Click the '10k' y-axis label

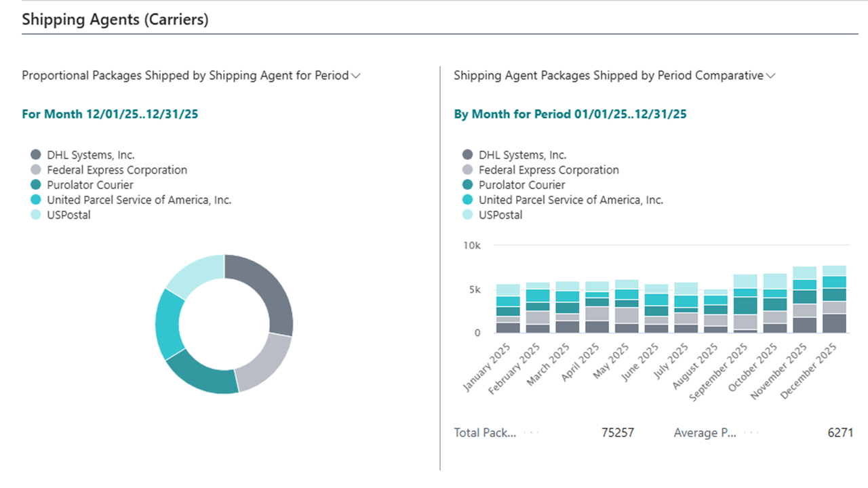472,245
